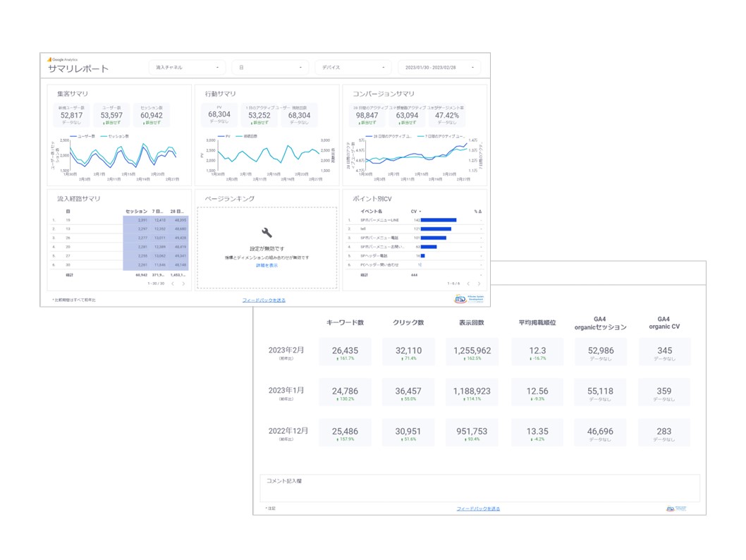This screenshot has width=746, height=560.
Task: Sort by CV column header in ポイント別CV
Action: (x=415, y=211)
